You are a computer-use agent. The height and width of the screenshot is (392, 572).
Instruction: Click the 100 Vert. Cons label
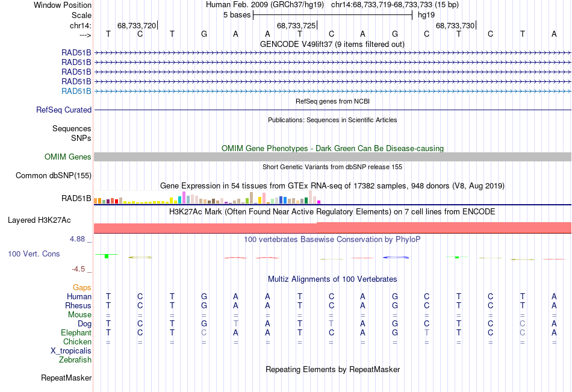(x=34, y=254)
